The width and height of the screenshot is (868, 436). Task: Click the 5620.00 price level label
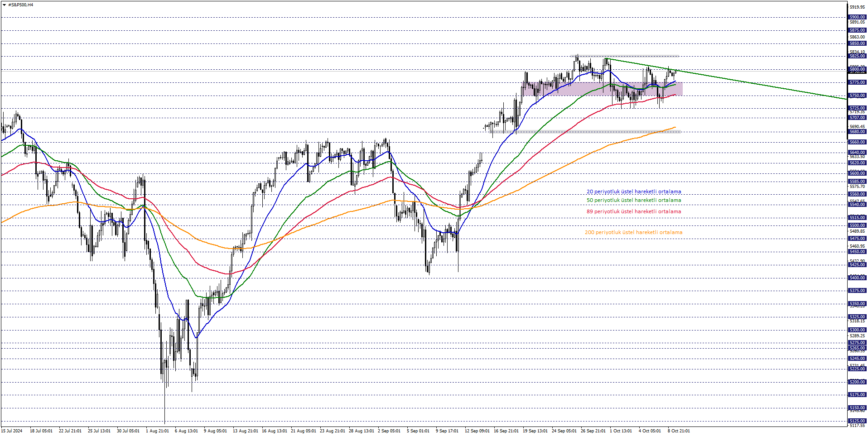[857, 163]
